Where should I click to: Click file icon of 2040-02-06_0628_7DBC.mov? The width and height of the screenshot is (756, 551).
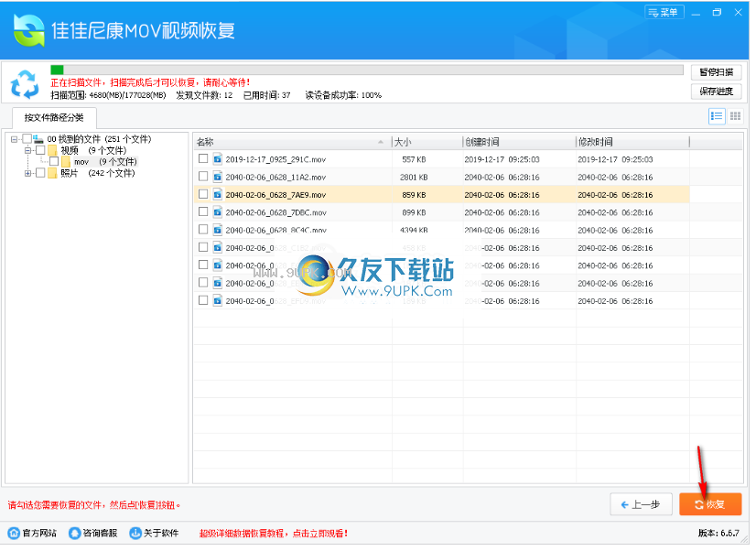[218, 212]
